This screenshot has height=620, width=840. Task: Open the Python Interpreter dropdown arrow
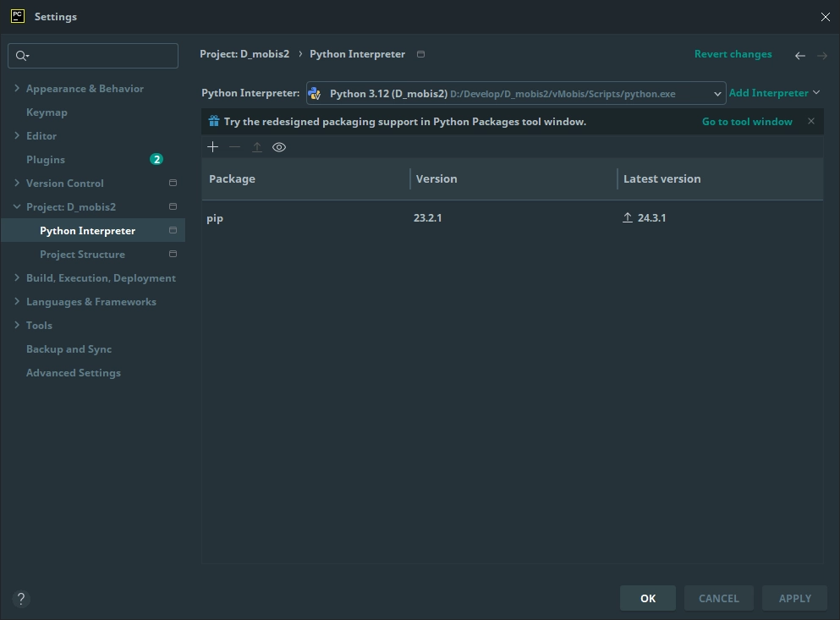pyautogui.click(x=717, y=94)
